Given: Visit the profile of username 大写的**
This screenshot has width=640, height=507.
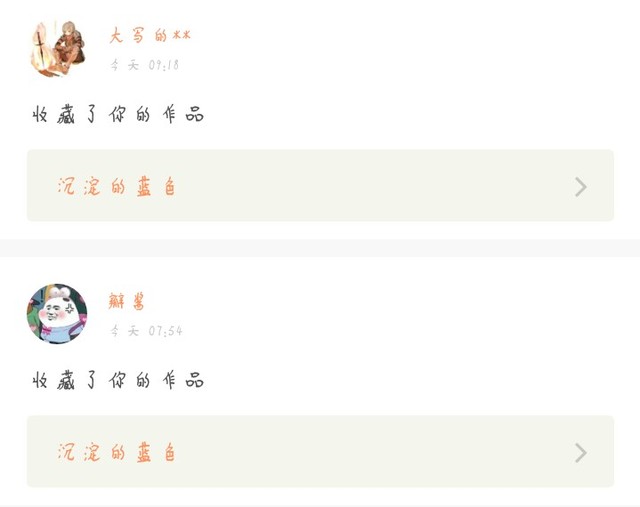Looking at the screenshot, I should [150, 36].
